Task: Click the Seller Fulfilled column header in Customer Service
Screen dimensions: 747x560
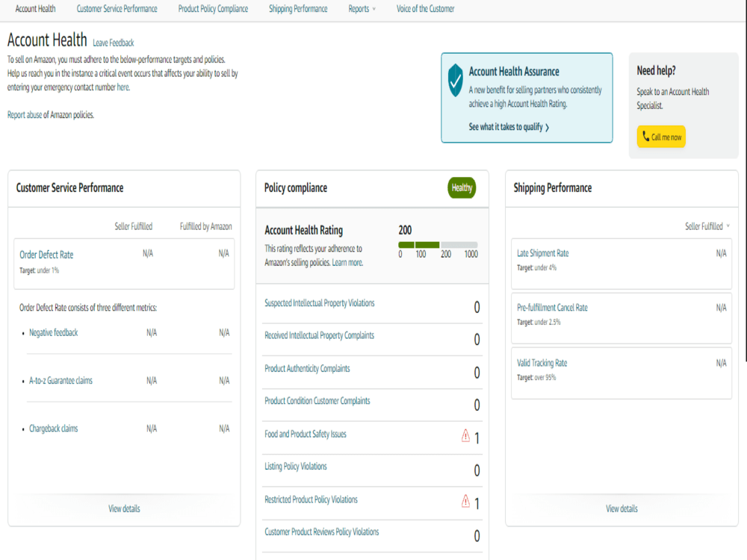Action: point(134,226)
